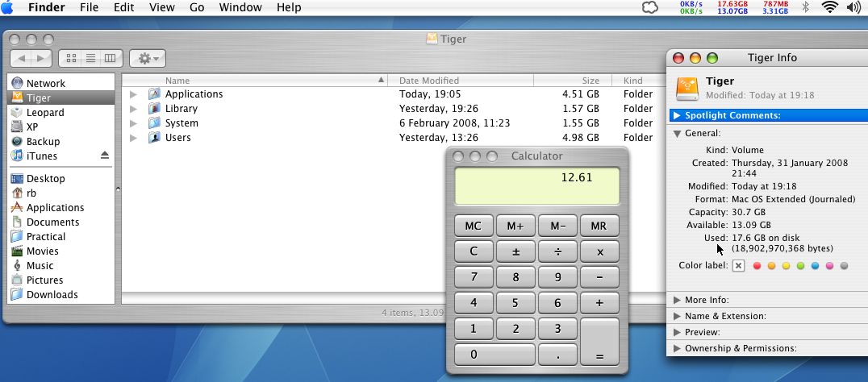Apply the blue color label
This screenshot has width=868, height=382.
coord(815,266)
